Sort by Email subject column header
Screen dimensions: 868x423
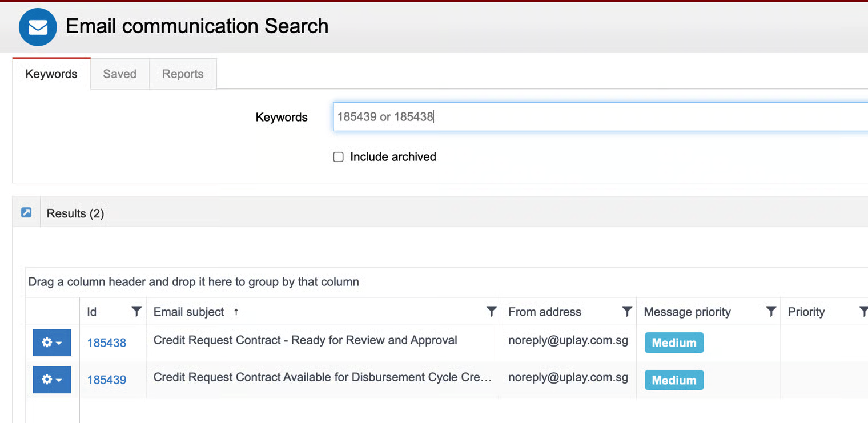(189, 312)
